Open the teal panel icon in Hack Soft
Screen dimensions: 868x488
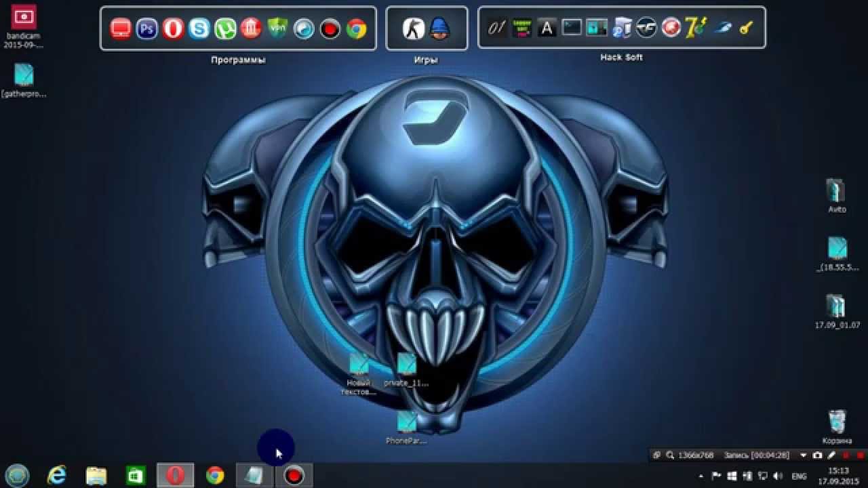point(597,28)
